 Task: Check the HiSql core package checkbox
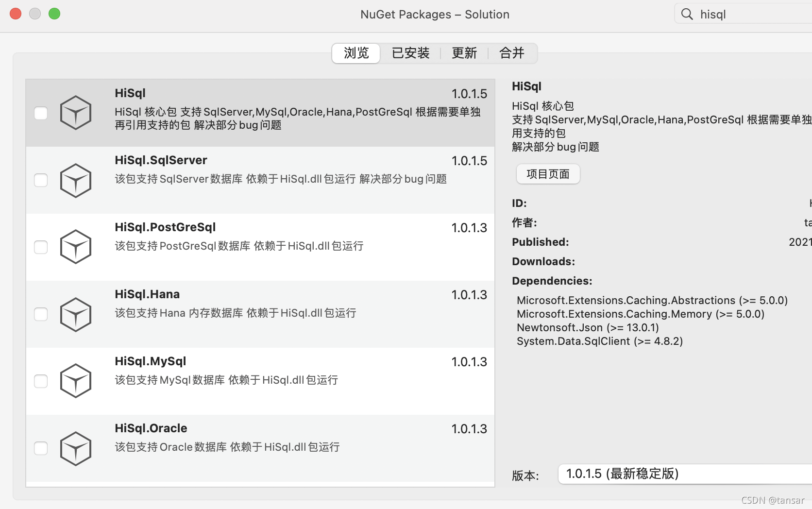tap(41, 113)
